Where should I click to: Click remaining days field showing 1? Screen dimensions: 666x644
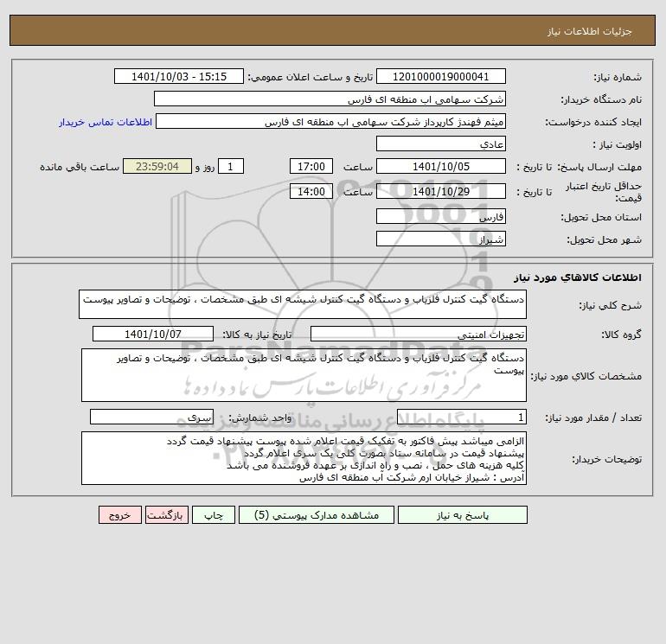[x=231, y=167]
